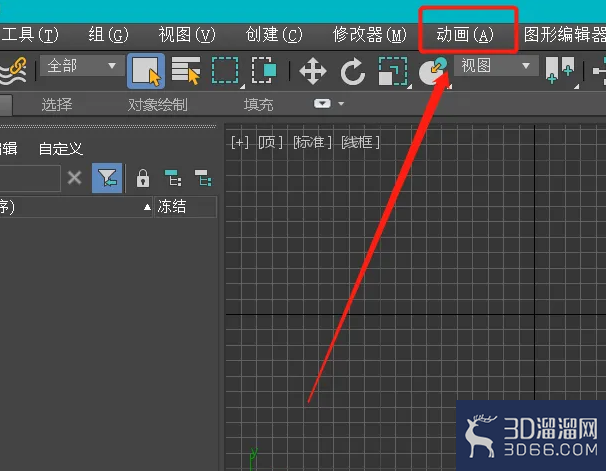This screenshot has height=471, width=606.
Task: Click the teal sort by hierarchy icon
Action: [x=173, y=178]
